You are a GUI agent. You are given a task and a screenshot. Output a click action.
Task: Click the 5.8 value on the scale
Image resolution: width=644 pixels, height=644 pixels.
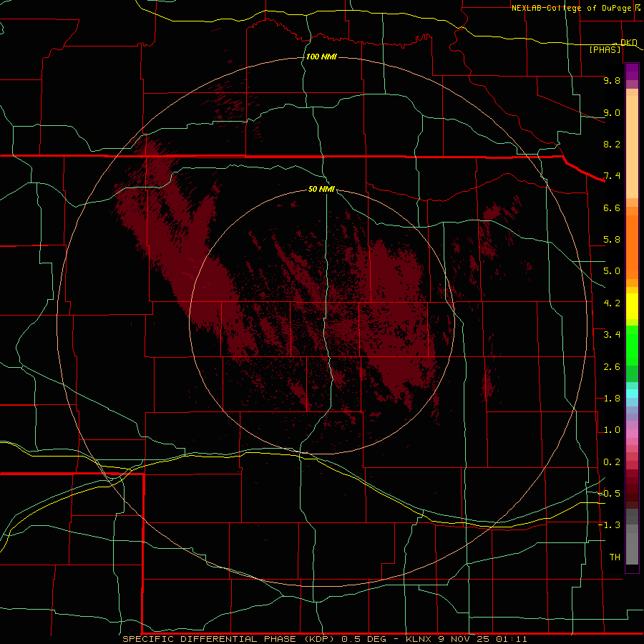[x=612, y=240]
